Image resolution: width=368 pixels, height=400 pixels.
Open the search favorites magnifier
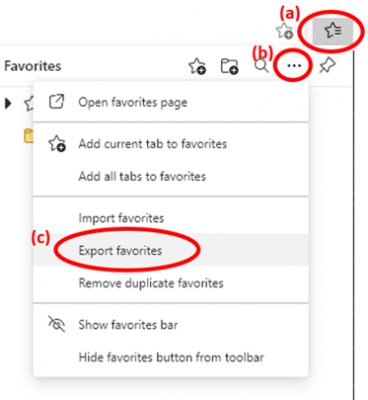262,65
